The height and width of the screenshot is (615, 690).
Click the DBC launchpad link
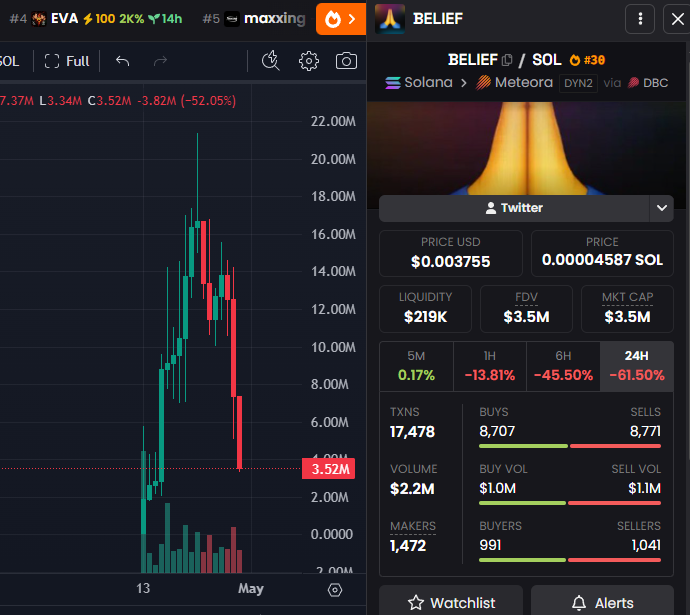(x=648, y=83)
